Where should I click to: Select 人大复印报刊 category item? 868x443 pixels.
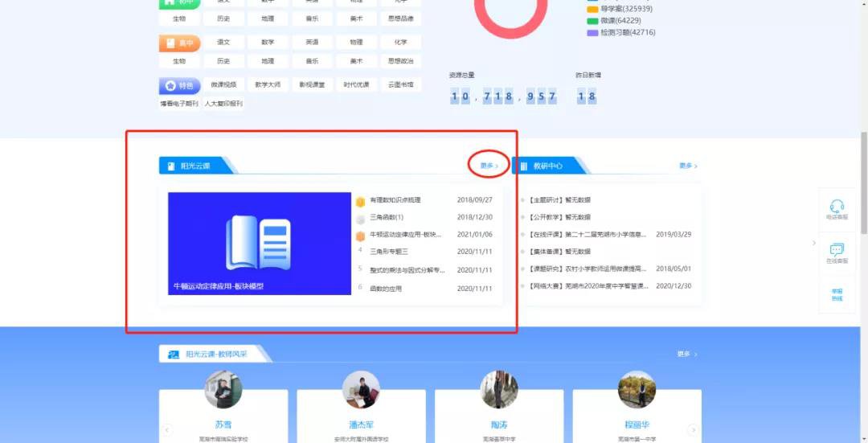pyautogui.click(x=223, y=104)
